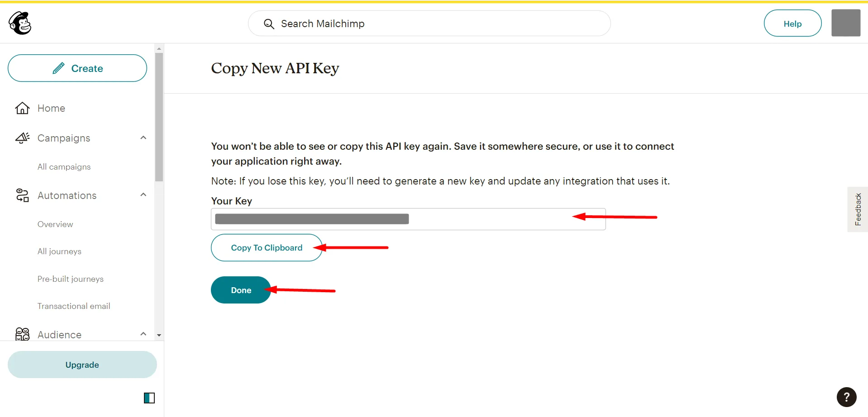Click the Copy New API Key heading

[x=275, y=68]
